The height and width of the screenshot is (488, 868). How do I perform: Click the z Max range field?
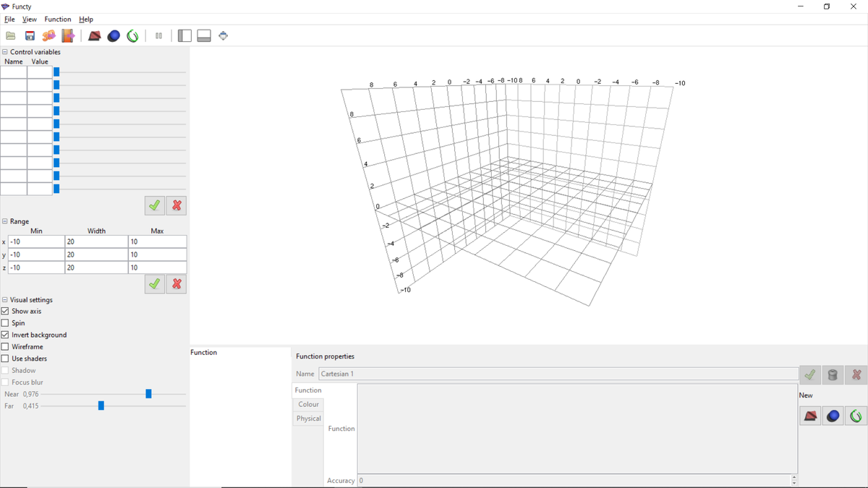coord(158,267)
